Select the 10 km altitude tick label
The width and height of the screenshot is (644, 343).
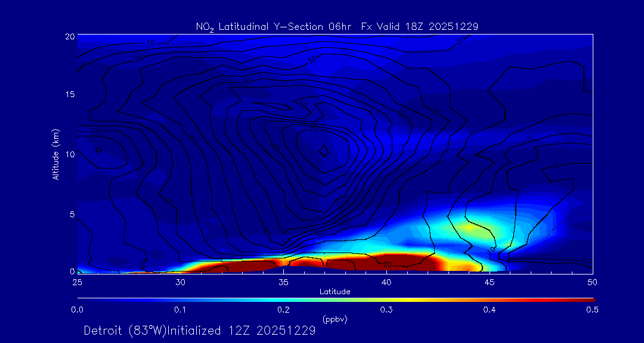pos(69,154)
